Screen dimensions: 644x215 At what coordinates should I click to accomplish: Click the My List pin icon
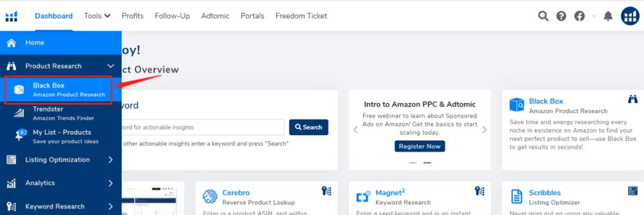(20, 135)
